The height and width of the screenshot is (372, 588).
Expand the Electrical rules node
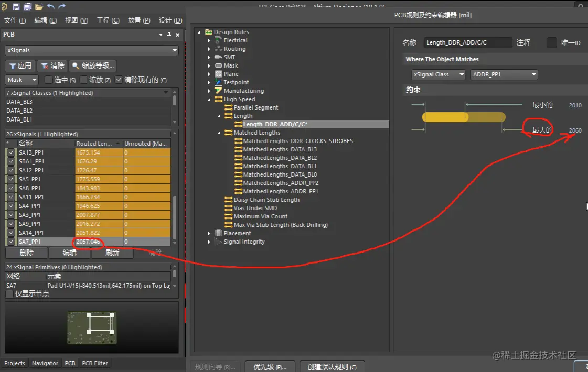click(209, 40)
